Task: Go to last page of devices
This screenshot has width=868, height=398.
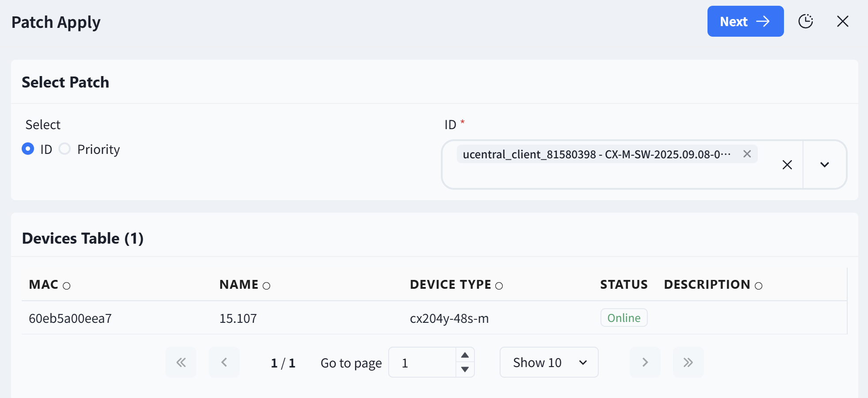Action: click(x=688, y=362)
